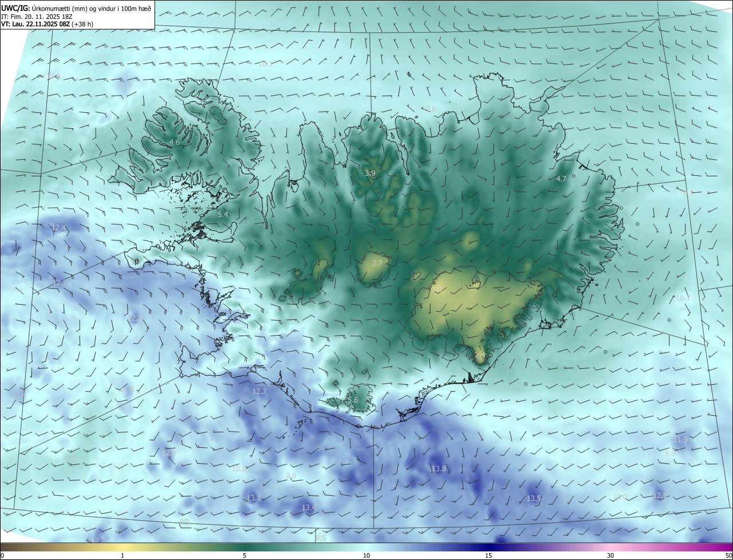This screenshot has width=733, height=560.
Task: Click the 50 tick label on the color scale
Action: pos(728,555)
